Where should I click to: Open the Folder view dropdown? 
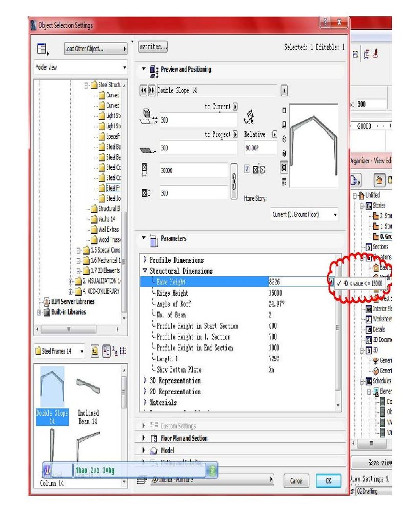coord(81,68)
